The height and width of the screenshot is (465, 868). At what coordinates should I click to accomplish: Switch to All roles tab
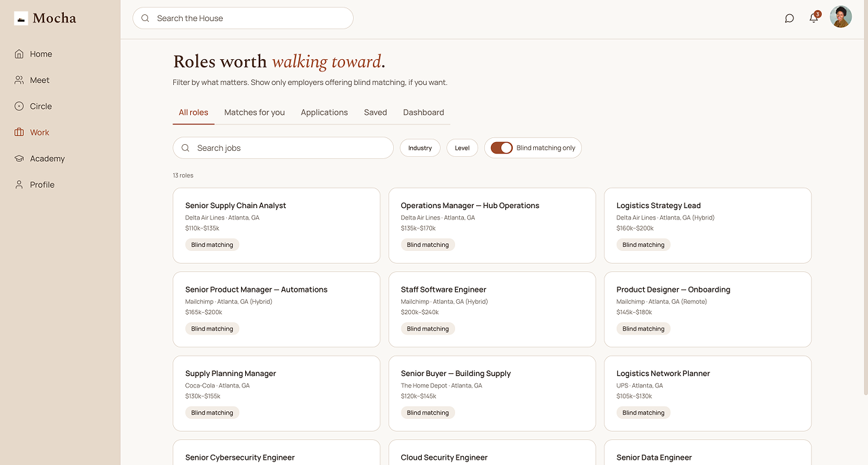pyautogui.click(x=194, y=113)
